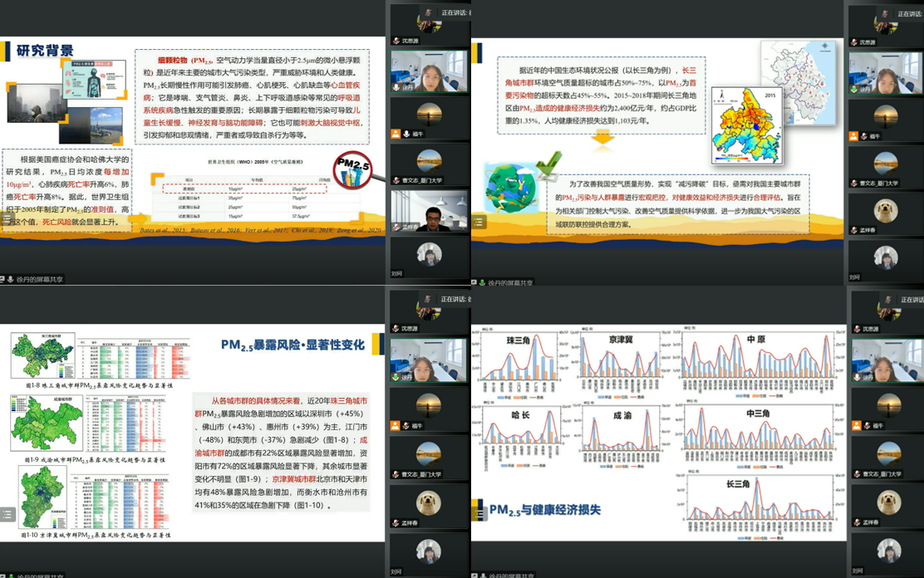Click the 图1-9 成渝城市群 figure caption
Image resolution: width=924 pixels, height=578 pixels.
pos(95,459)
